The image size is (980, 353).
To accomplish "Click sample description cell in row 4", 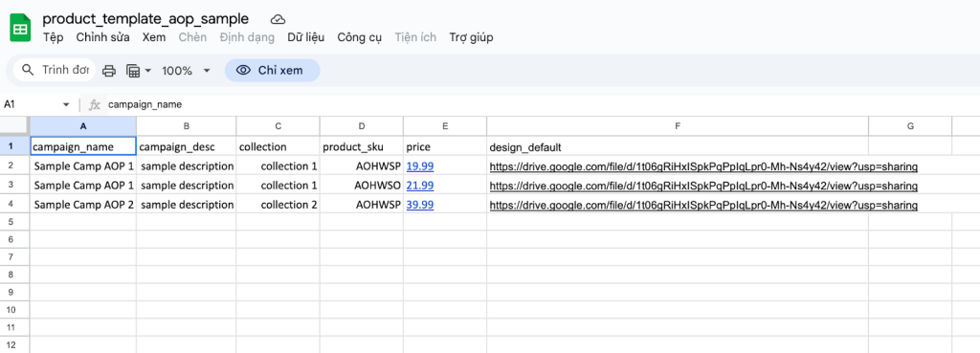I will 187,205.
